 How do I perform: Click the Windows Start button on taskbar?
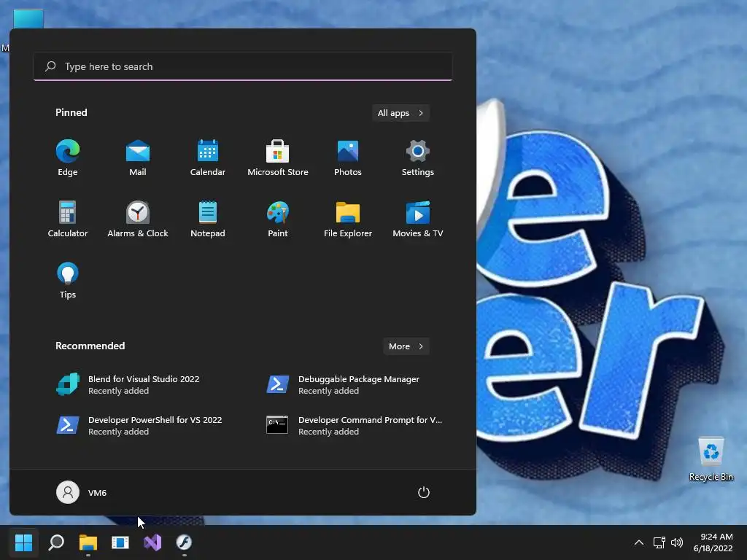pyautogui.click(x=23, y=542)
